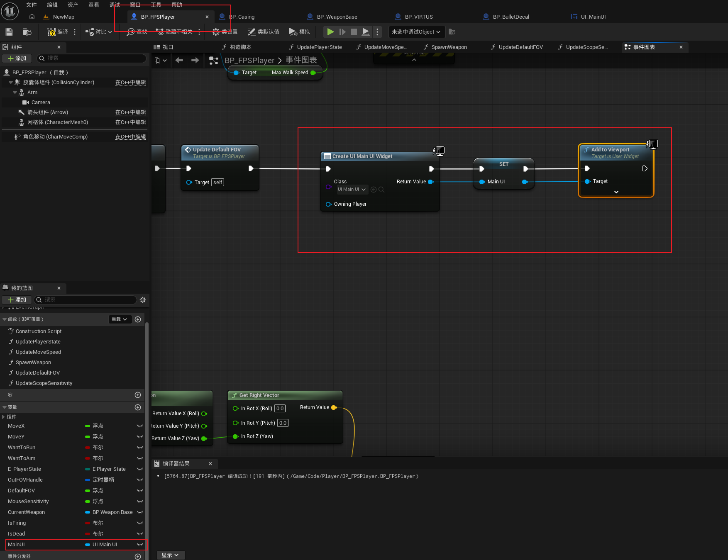Open the 编辑 menu
The width and height of the screenshot is (728, 560).
click(x=52, y=5)
